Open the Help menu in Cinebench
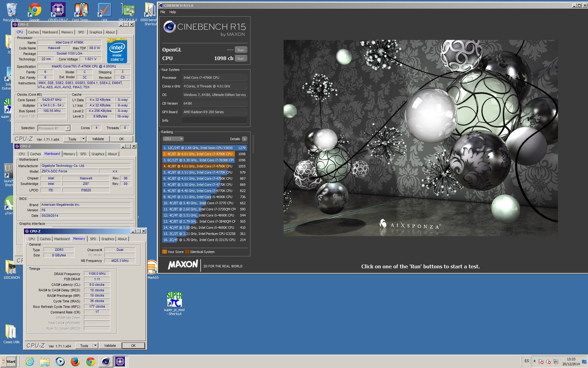The image size is (588, 368). tap(173, 12)
